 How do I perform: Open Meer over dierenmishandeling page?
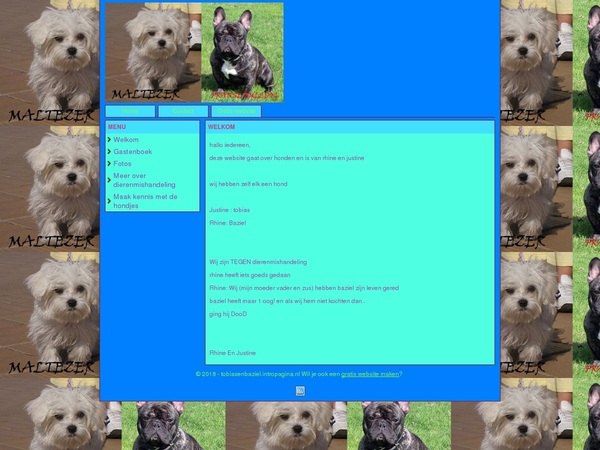pos(144,180)
